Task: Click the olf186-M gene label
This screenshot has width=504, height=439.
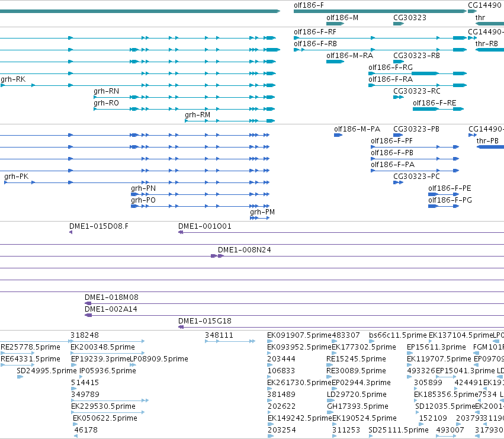Action: point(342,18)
